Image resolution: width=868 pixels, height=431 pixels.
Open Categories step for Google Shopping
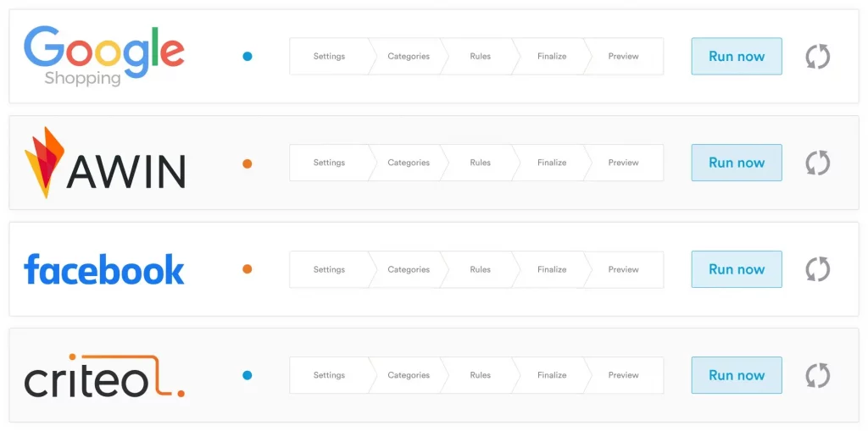[x=409, y=56]
